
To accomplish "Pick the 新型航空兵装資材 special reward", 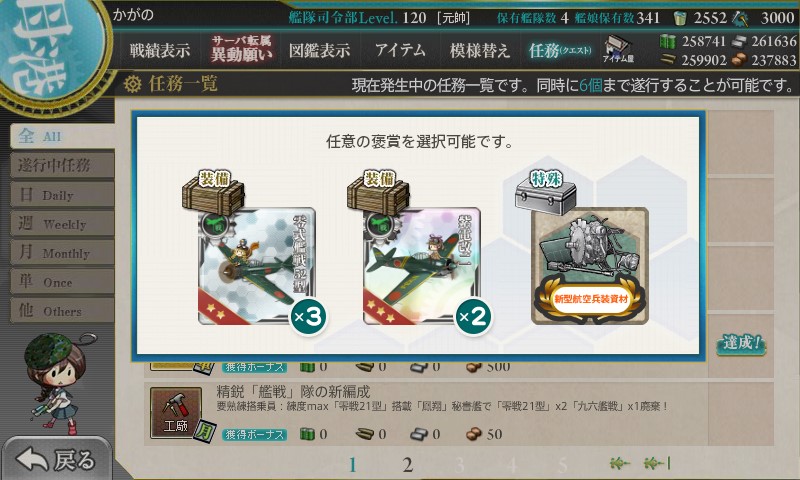I will (x=590, y=266).
